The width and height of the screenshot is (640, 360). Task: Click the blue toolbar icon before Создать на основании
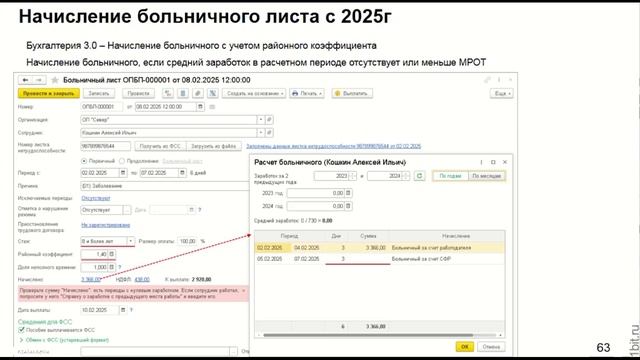[213, 93]
